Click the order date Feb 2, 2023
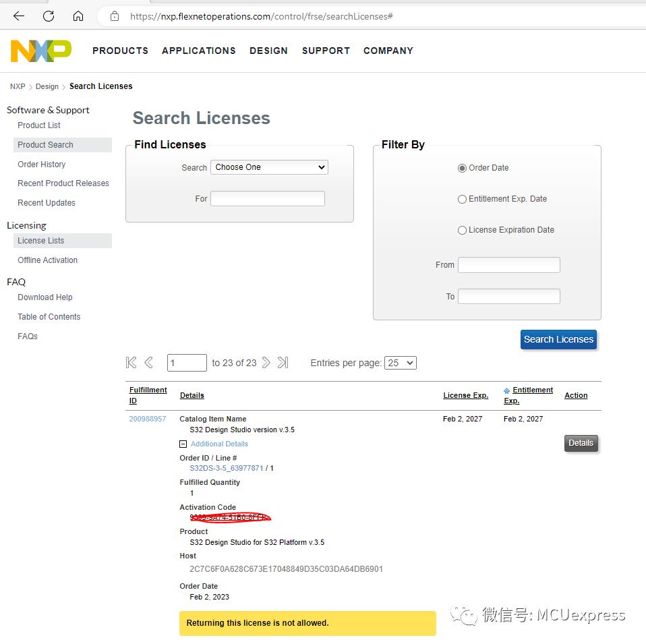Screen dimensions: 646x644 coord(209,597)
